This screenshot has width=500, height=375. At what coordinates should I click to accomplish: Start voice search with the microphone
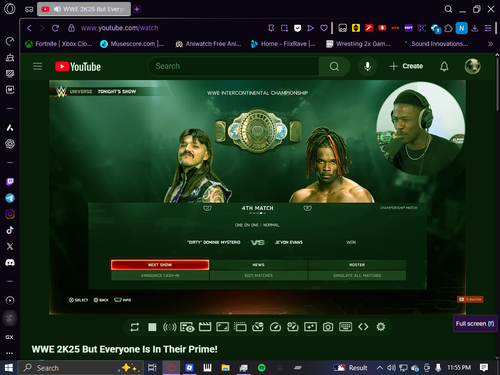click(x=367, y=66)
